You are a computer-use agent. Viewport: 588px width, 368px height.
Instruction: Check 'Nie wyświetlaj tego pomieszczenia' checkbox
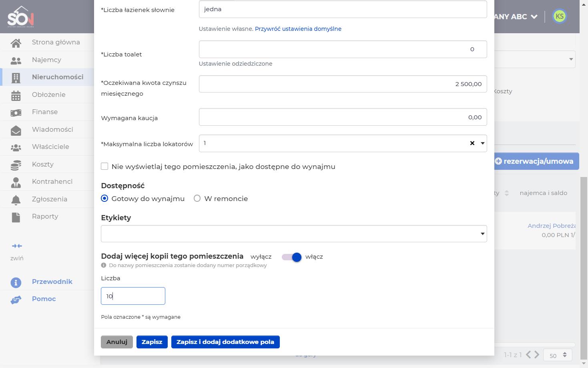(104, 166)
